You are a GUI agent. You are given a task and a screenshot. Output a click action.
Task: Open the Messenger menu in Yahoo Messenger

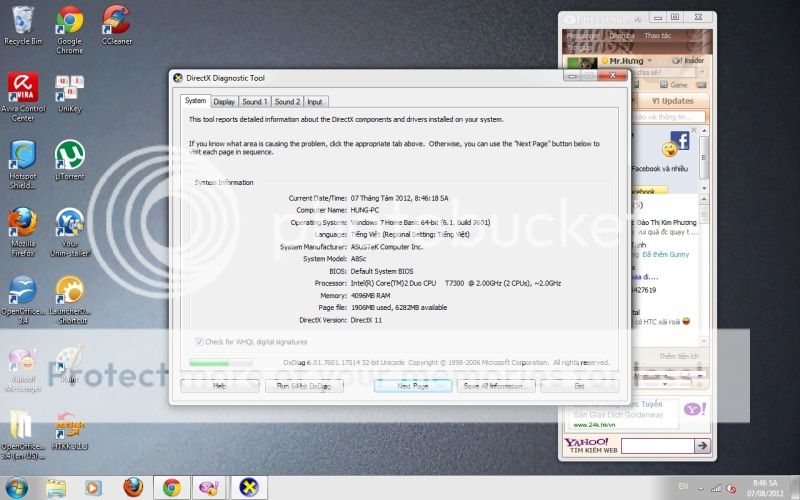coord(583,36)
